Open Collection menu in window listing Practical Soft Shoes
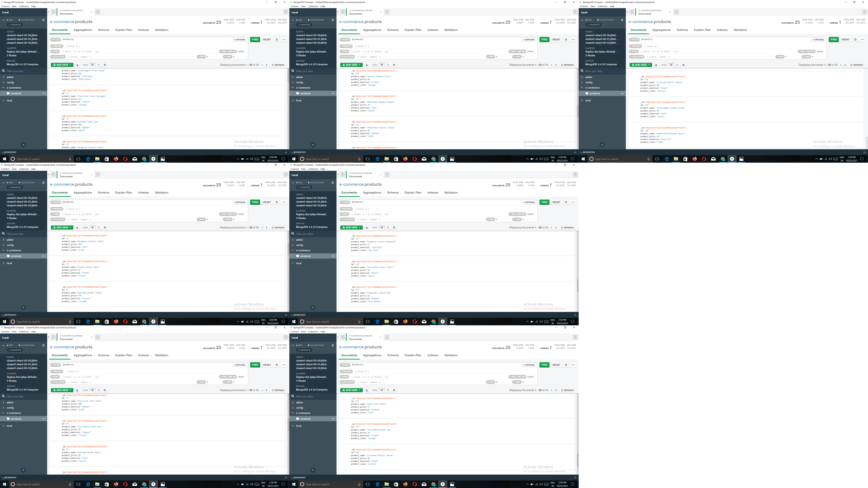Image resolution: width=868 pixels, height=488 pixels. click(24, 332)
